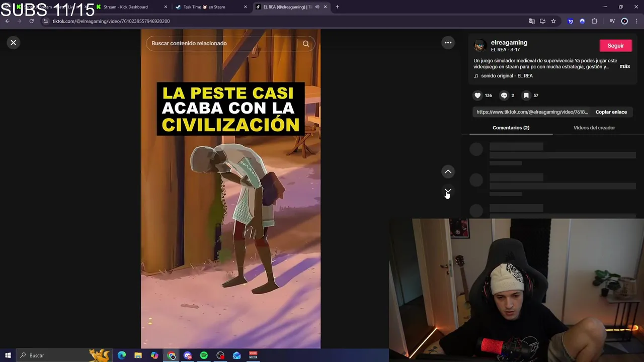Go to previous video with up chevron
This screenshot has width=644, height=362.
(x=448, y=172)
